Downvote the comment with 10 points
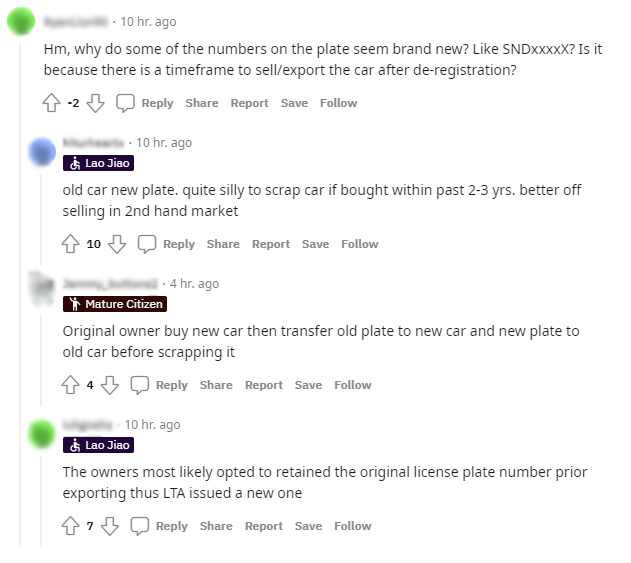The height and width of the screenshot is (563, 631). 117,244
